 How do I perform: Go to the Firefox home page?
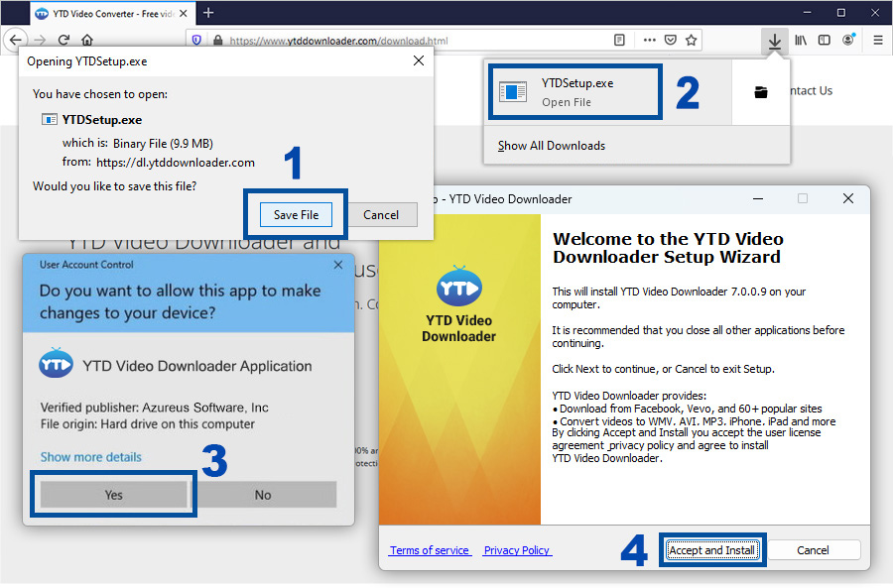click(x=87, y=40)
